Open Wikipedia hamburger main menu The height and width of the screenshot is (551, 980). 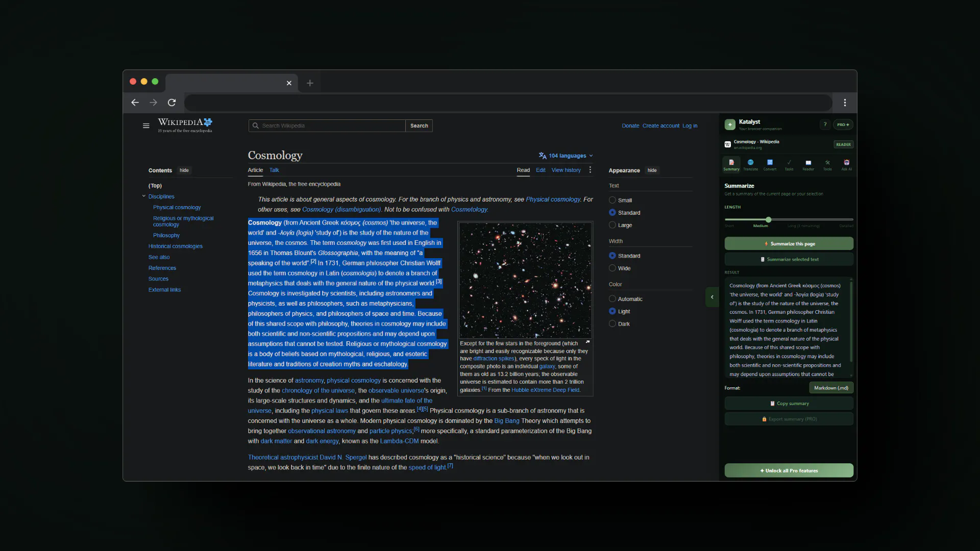(146, 126)
